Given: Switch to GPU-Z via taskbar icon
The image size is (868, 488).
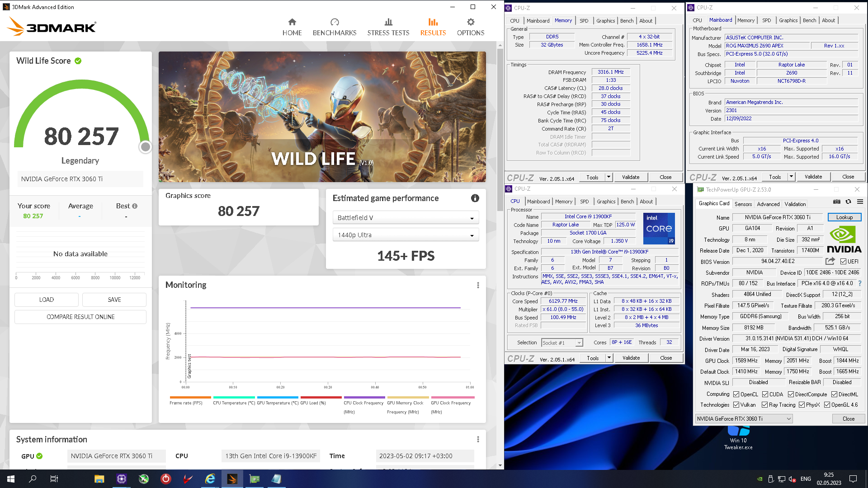Looking at the screenshot, I should 255,479.
